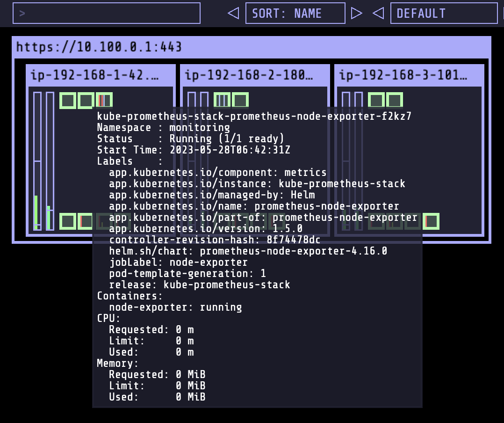Screen dimensions: 504x423
Task: Click third top pod with red bar in node ip-192-168-1-42
Action: [104, 100]
